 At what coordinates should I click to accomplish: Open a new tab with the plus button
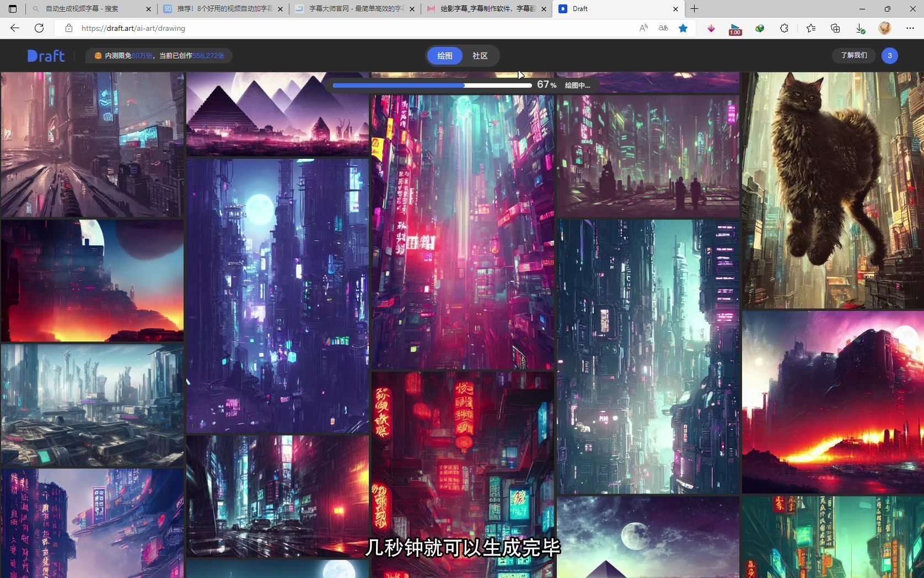click(695, 9)
